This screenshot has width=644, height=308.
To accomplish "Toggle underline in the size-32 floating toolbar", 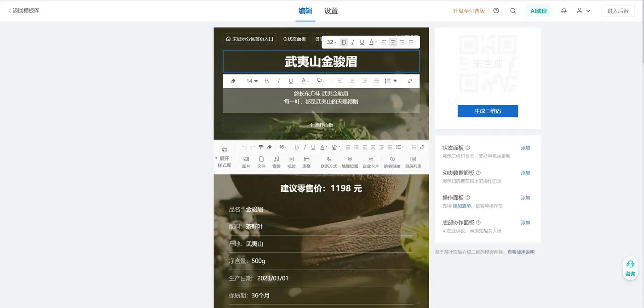I will 362,42.
